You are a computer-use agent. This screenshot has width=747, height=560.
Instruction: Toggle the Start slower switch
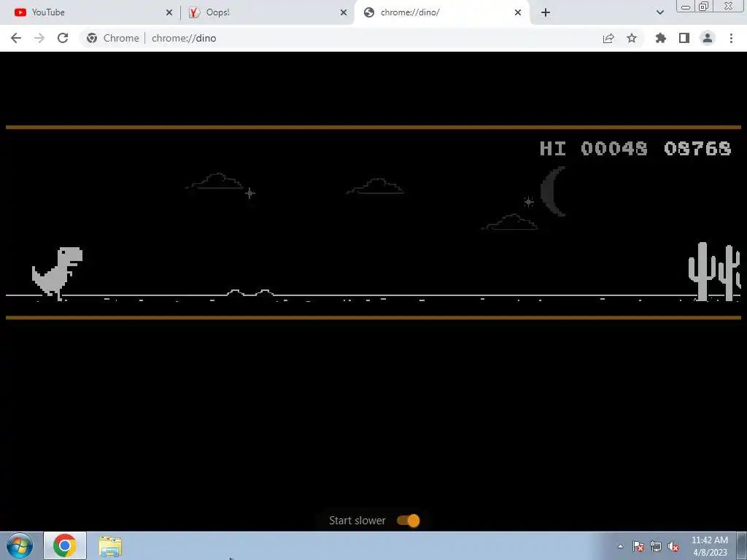coord(409,521)
